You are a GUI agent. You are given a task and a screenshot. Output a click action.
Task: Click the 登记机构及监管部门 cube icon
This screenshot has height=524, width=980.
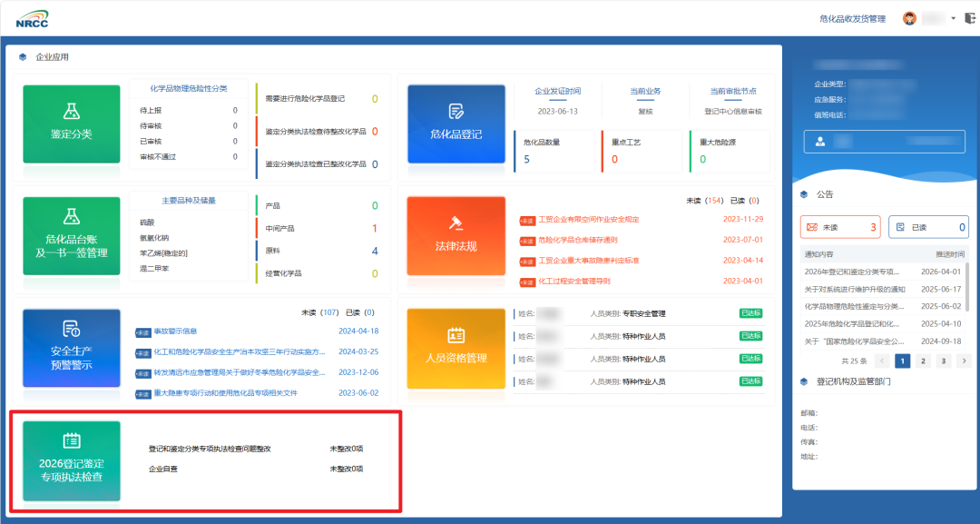point(804,381)
